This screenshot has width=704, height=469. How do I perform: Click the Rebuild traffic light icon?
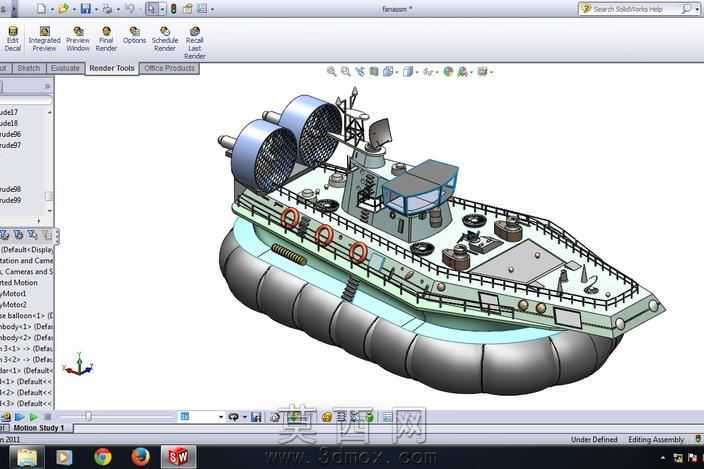[173, 9]
